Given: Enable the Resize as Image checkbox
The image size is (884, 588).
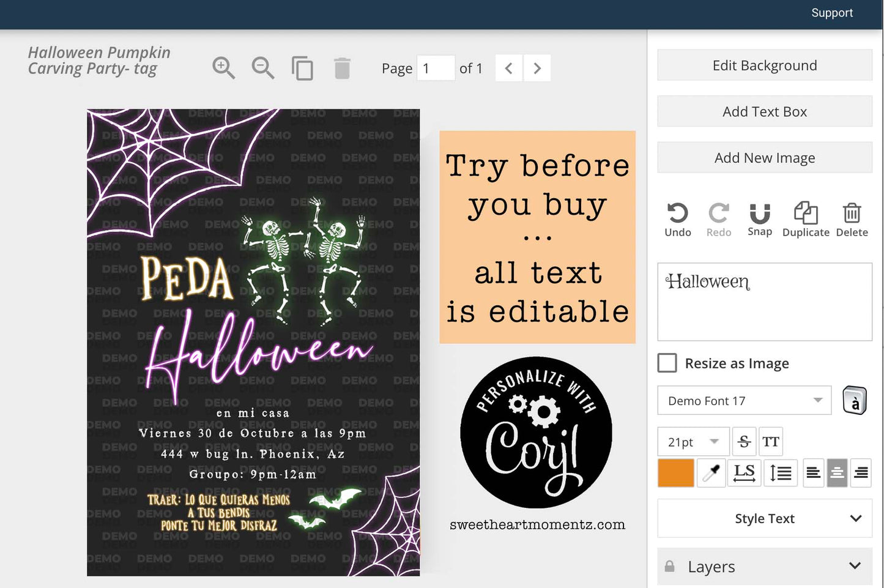Looking at the screenshot, I should [x=667, y=363].
